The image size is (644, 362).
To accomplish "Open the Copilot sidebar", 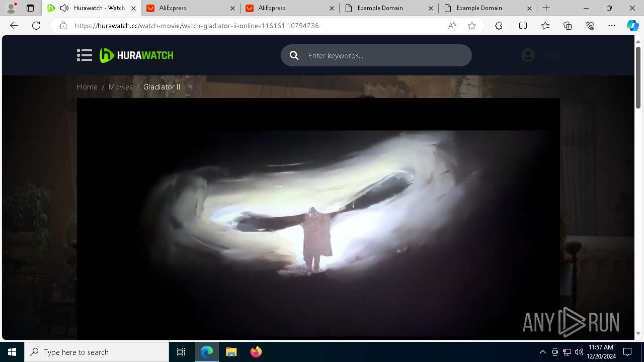I will click(x=632, y=26).
